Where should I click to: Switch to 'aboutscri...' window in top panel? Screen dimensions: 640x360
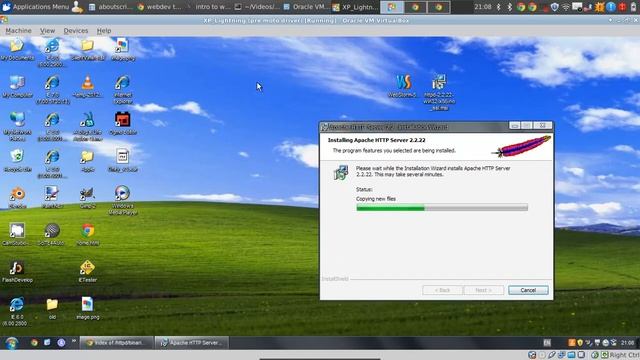coord(110,7)
